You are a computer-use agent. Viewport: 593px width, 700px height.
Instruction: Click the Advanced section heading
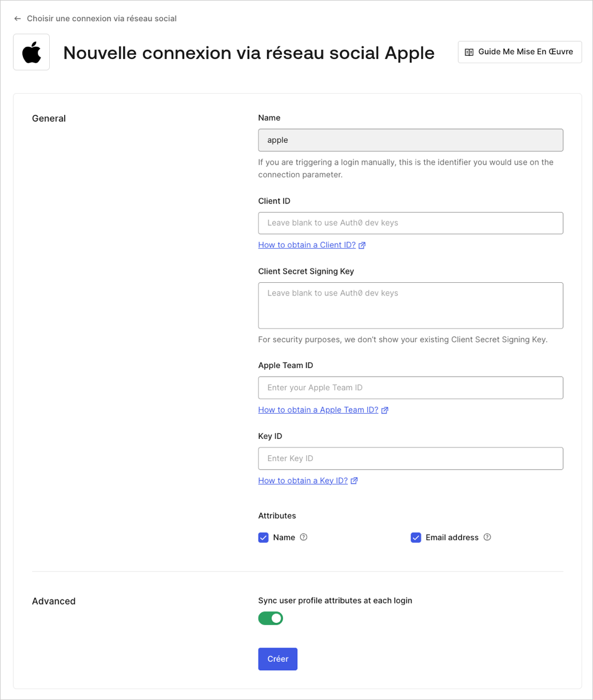pyautogui.click(x=54, y=601)
